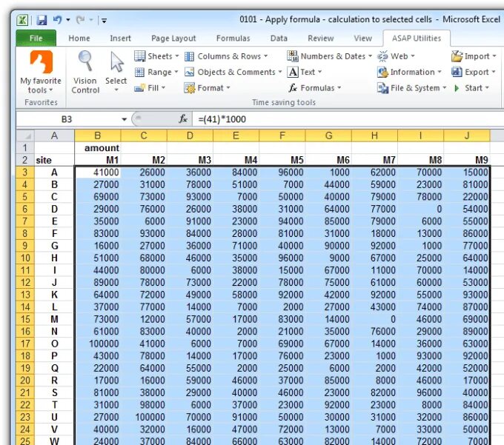This screenshot has width=504, height=445.
Task: Select row 17 header
Action: point(25,344)
